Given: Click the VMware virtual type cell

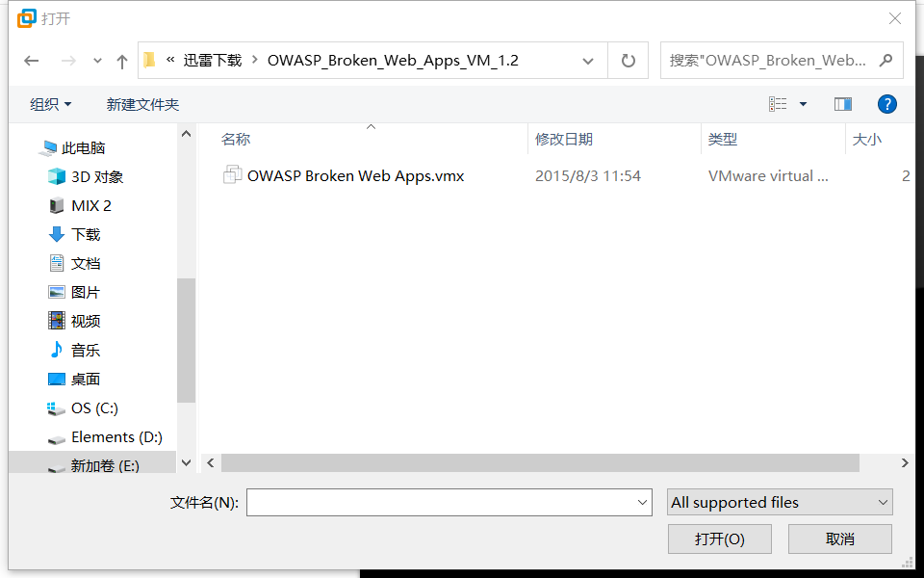Looking at the screenshot, I should pos(768,175).
